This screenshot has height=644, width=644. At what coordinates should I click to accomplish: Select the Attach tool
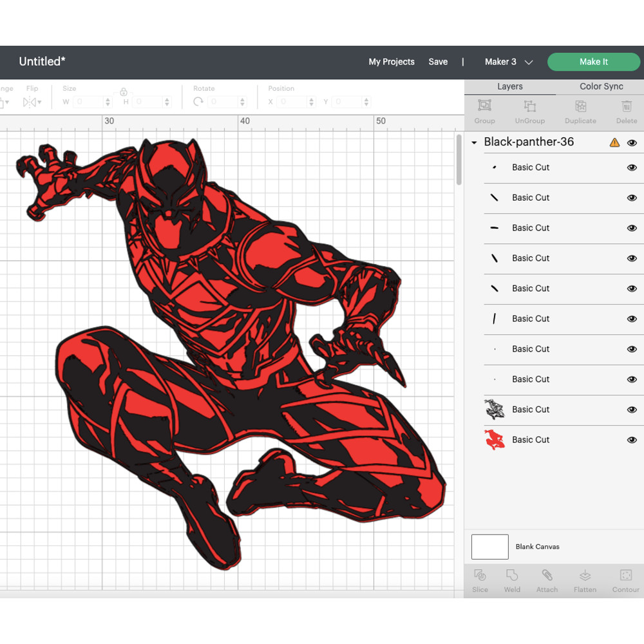pos(547,580)
